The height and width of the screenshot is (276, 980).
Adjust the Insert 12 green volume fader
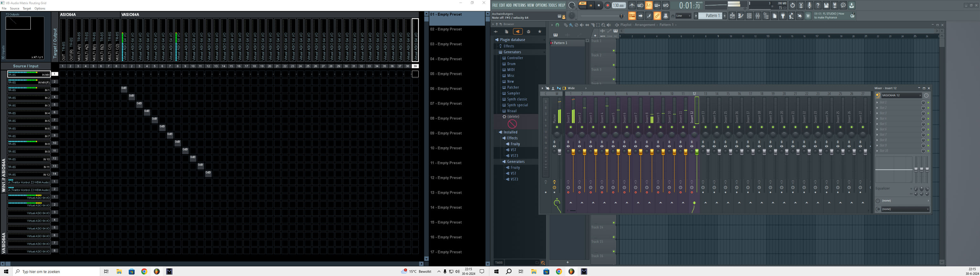697,152
